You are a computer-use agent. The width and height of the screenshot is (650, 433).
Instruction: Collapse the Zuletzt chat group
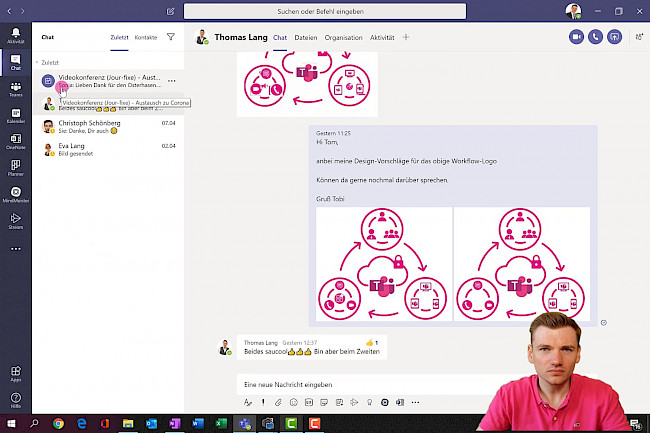37,63
